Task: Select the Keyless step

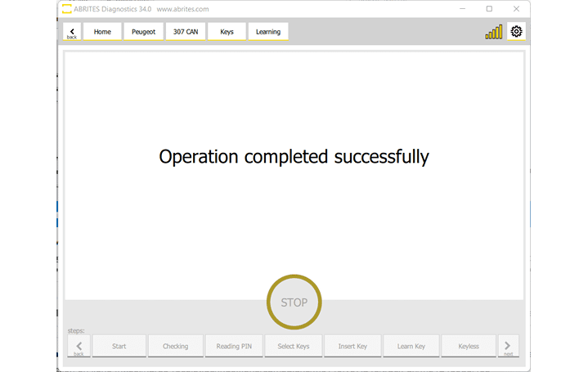Action: [469, 346]
